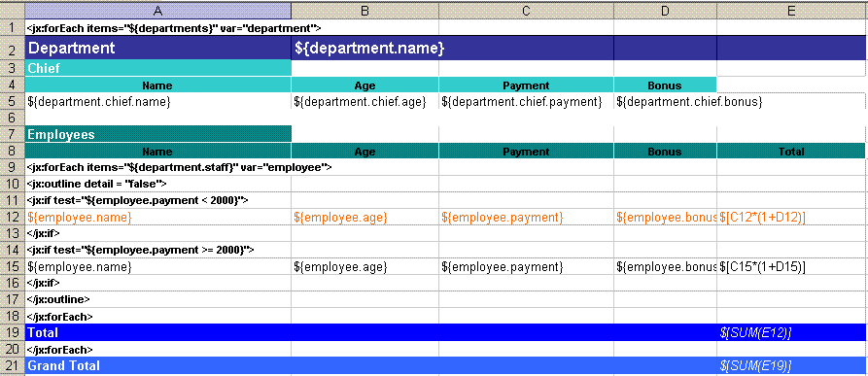Select row 12 header

(x=13, y=218)
